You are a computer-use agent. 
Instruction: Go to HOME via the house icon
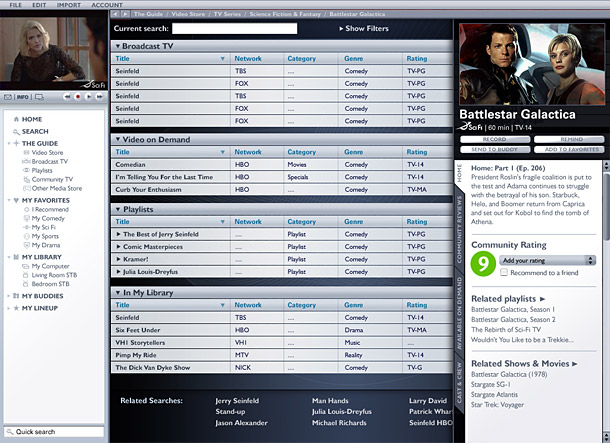16,119
